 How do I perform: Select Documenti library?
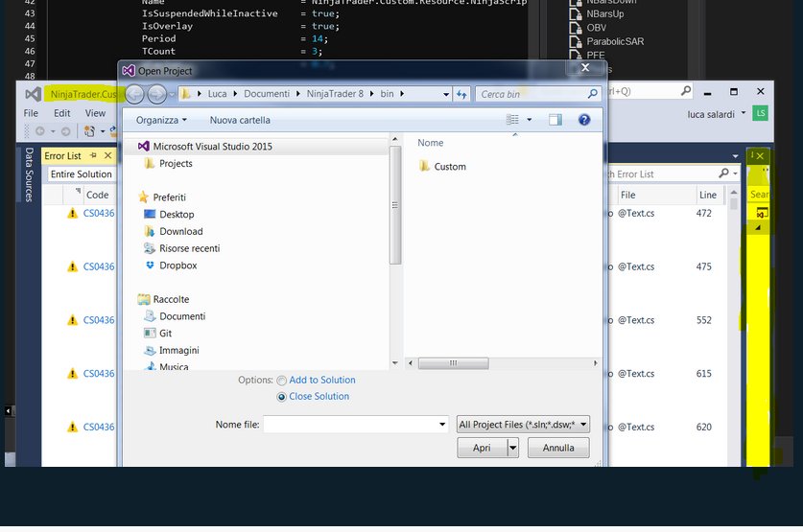pyautogui.click(x=175, y=316)
